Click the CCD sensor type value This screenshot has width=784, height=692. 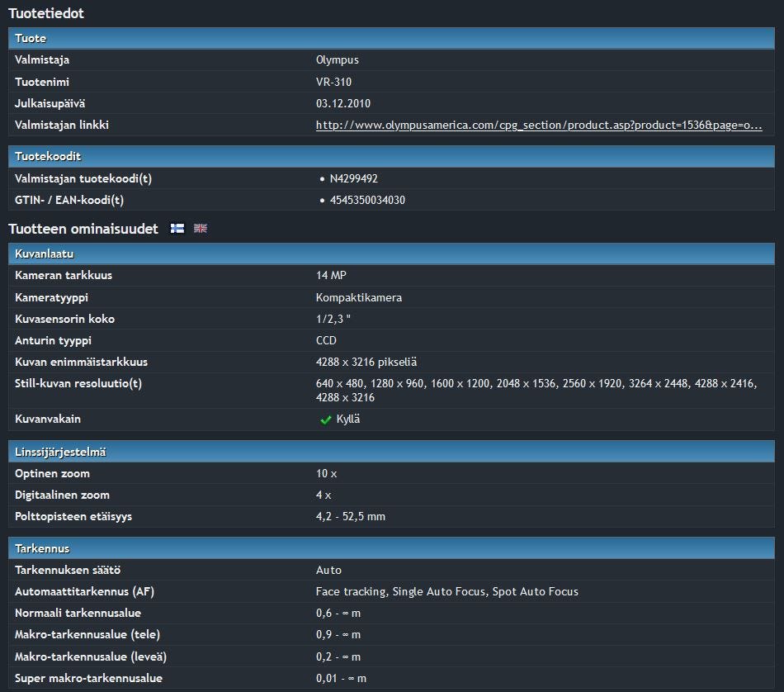pyautogui.click(x=326, y=340)
